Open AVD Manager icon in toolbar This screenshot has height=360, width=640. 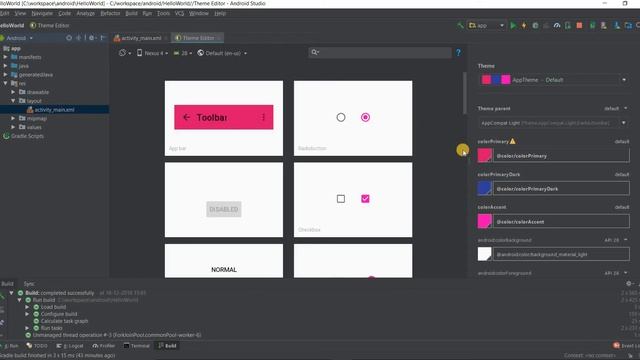point(604,25)
